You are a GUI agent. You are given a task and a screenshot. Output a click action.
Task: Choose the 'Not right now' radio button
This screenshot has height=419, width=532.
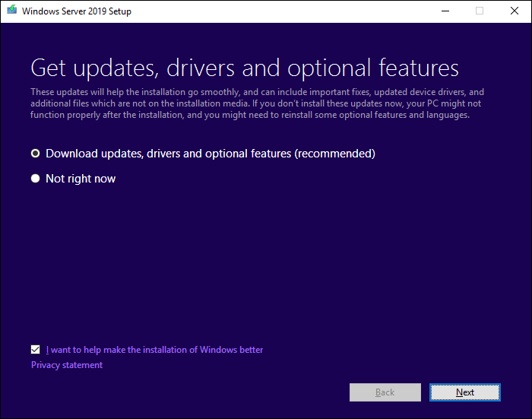point(35,179)
